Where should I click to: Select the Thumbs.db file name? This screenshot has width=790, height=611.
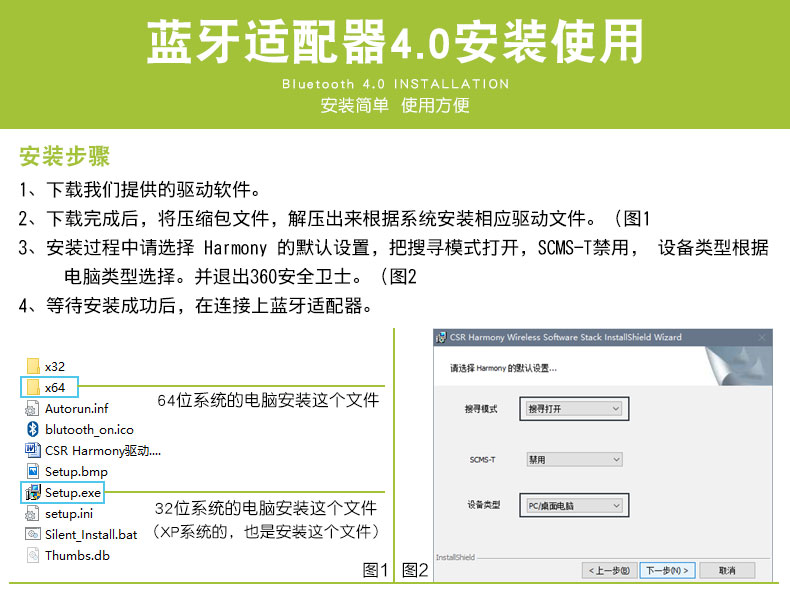point(77,556)
